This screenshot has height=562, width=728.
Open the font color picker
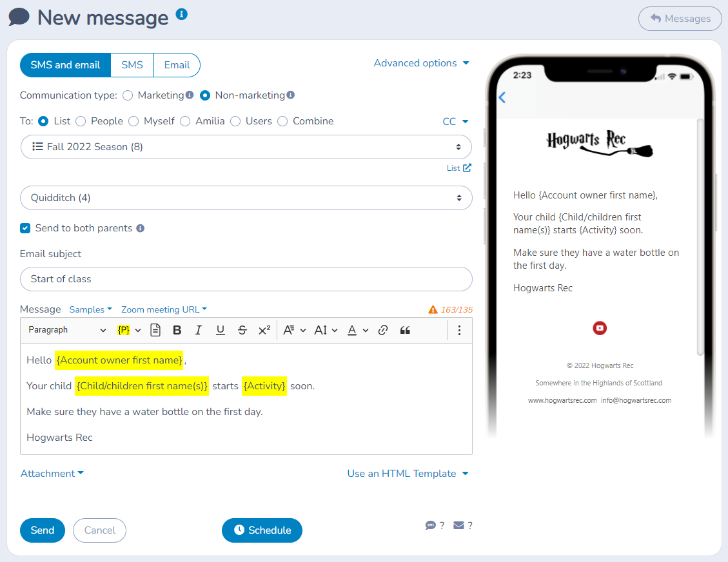pyautogui.click(x=358, y=330)
